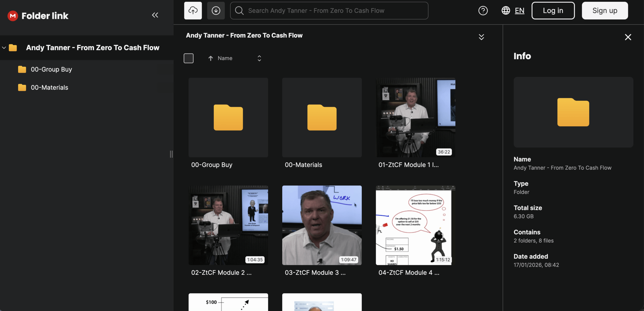Click the Log in button

(553, 11)
